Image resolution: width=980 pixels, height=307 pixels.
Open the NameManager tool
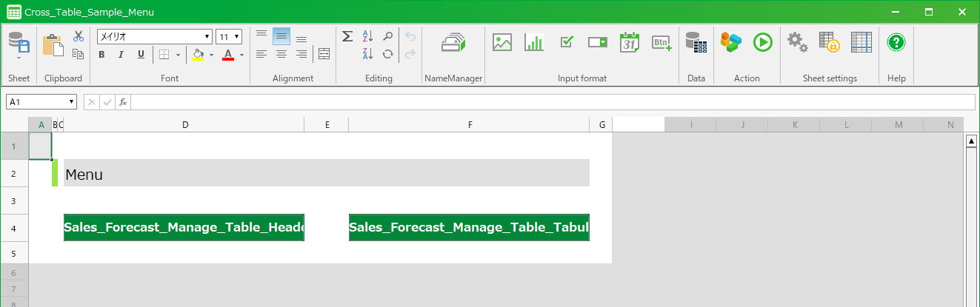[453, 44]
